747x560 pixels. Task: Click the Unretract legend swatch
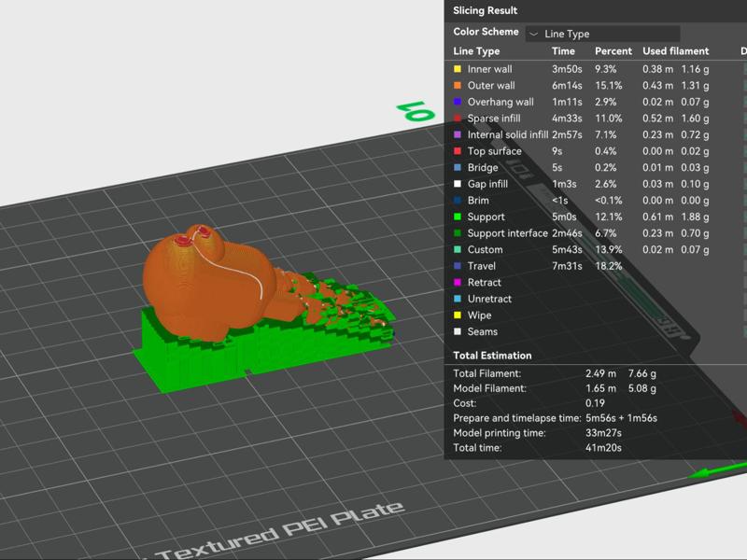[458, 299]
